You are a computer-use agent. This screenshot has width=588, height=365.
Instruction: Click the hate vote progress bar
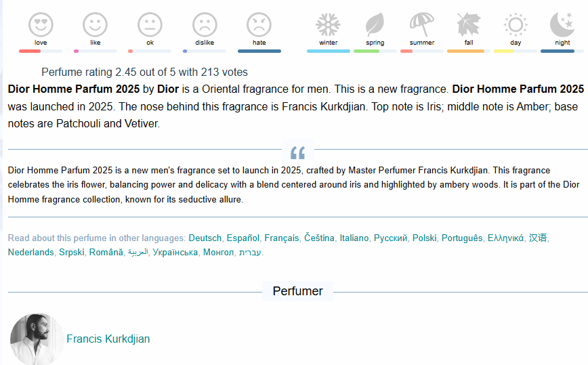(259, 51)
